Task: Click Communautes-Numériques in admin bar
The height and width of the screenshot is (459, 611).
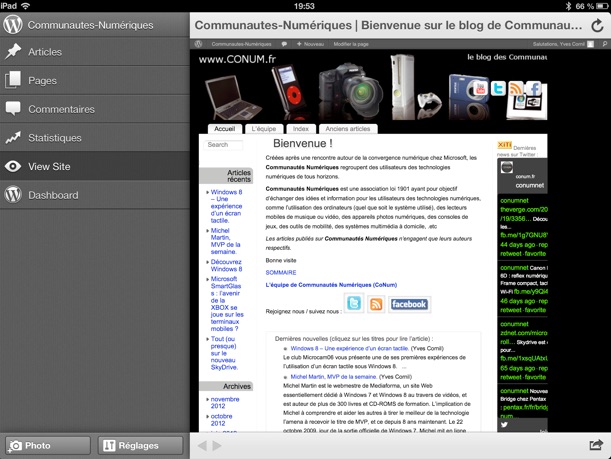Action: [242, 44]
